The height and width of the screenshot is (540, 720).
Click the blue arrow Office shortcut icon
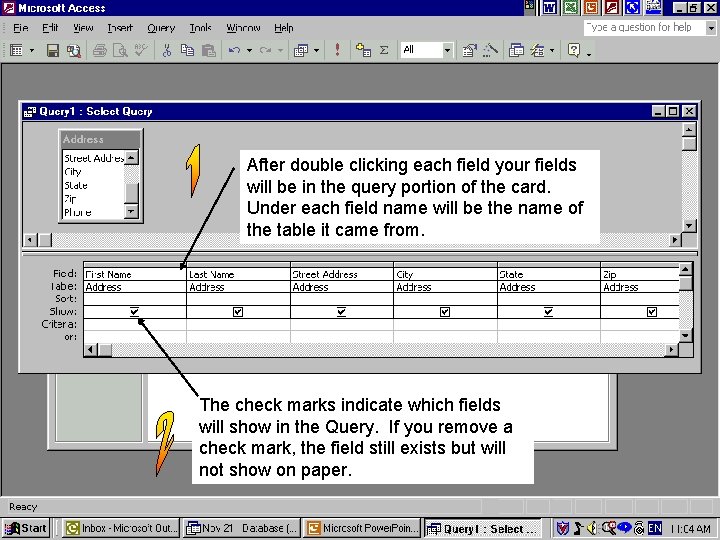tap(632, 7)
